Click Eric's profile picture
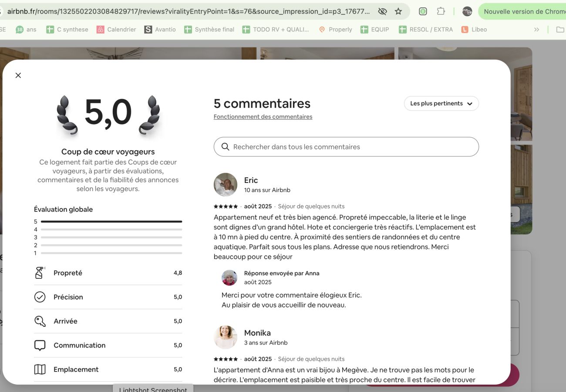 tap(225, 185)
